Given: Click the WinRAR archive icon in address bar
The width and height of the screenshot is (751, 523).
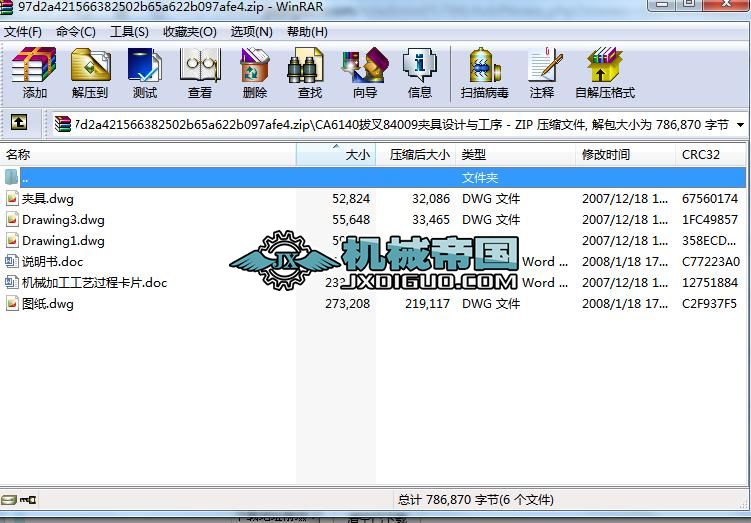Looking at the screenshot, I should tap(63, 124).
